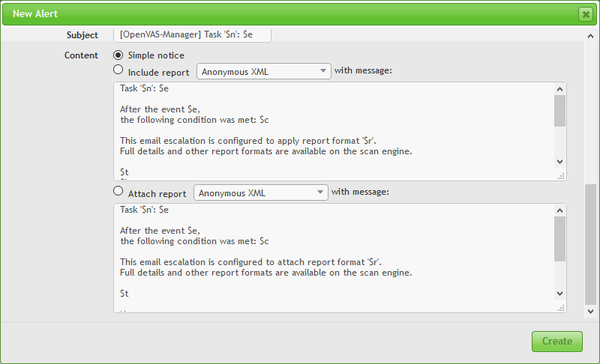Expand the Attach report format dropdown
The width and height of the screenshot is (600, 364).
(x=260, y=192)
